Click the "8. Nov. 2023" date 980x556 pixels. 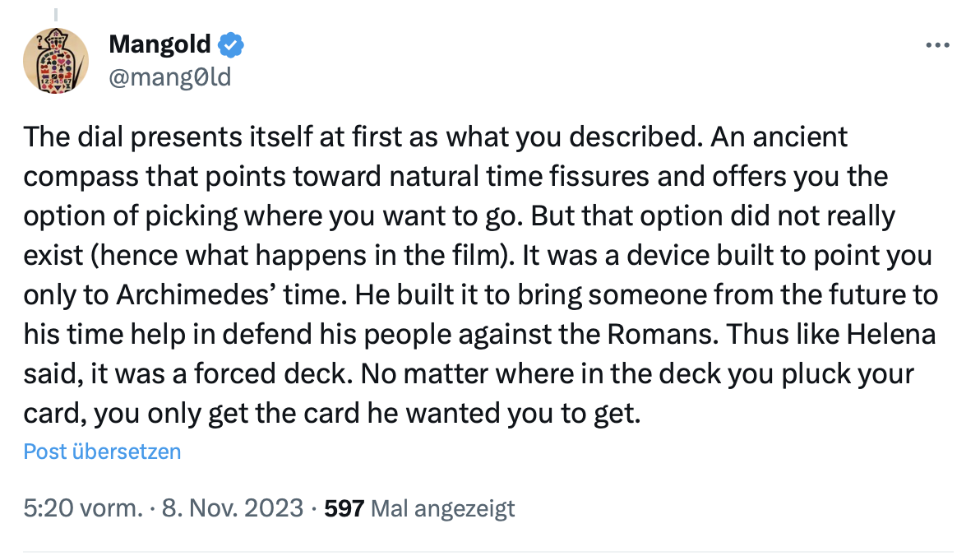point(232,508)
